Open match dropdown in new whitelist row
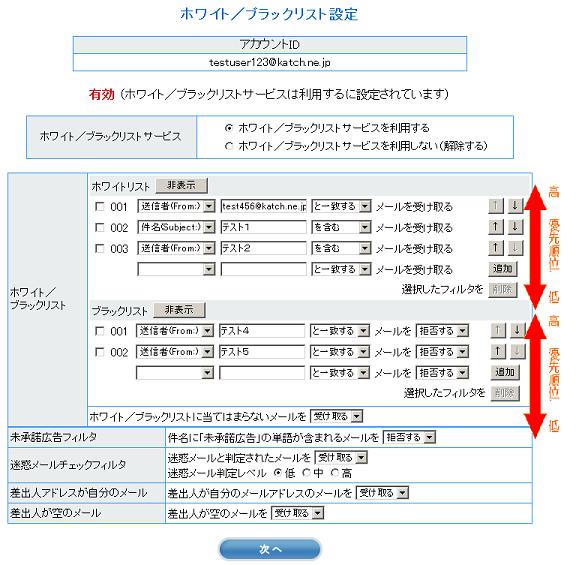 (x=341, y=269)
